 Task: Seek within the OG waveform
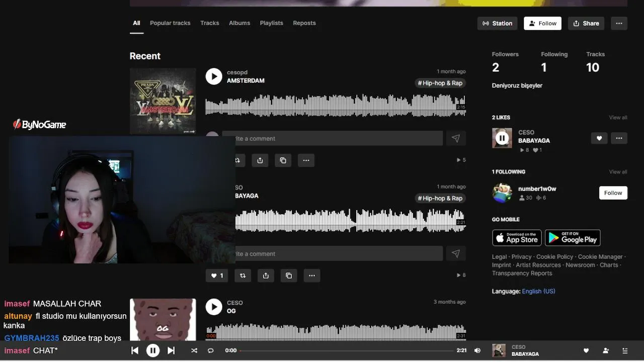pyautogui.click(x=336, y=332)
